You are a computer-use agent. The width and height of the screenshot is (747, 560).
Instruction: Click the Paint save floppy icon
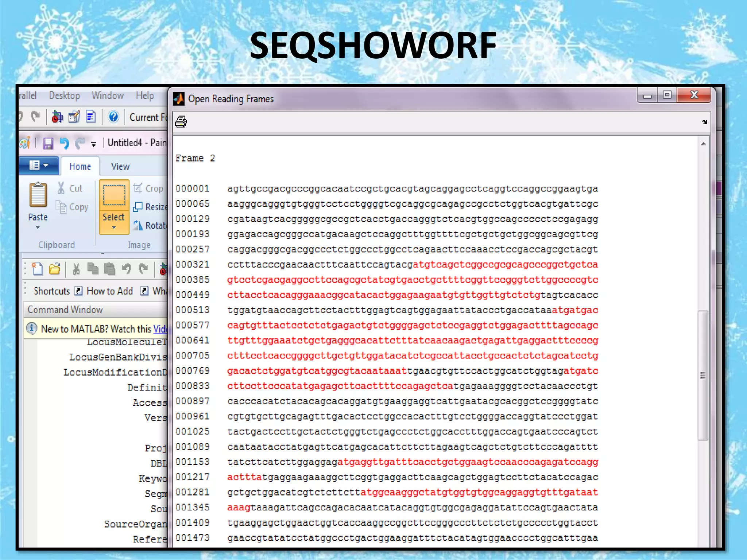coord(48,143)
